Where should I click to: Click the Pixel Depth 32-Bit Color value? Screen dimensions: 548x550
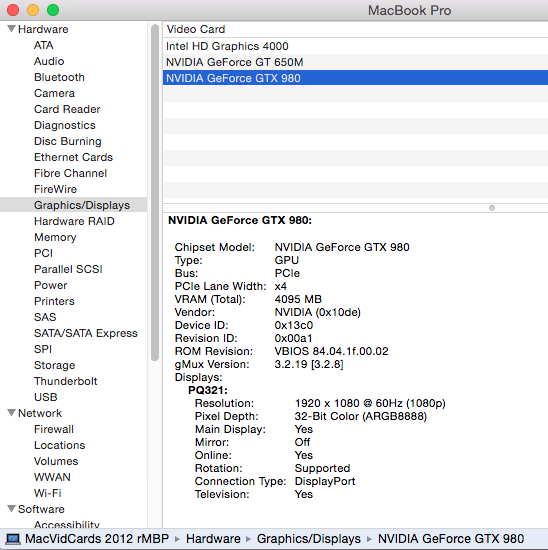361,416
